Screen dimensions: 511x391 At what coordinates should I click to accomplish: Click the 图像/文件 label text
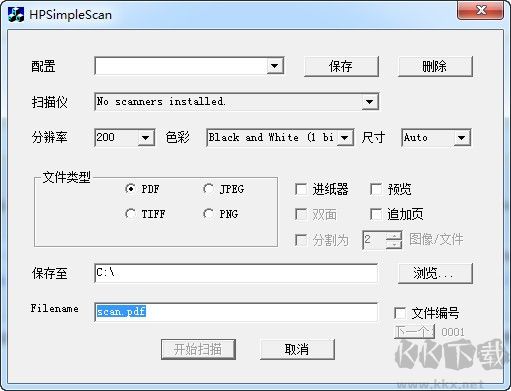point(436,239)
